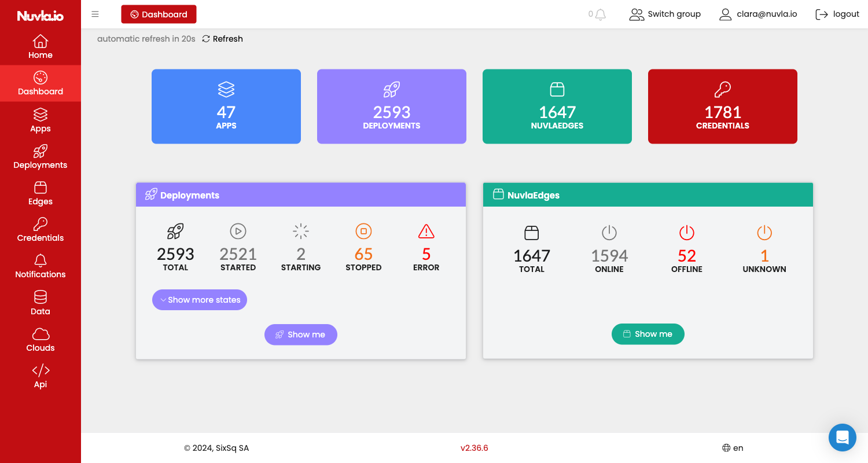Click the 1 Unknown count
This screenshot has width=868, height=463.
[764, 256]
